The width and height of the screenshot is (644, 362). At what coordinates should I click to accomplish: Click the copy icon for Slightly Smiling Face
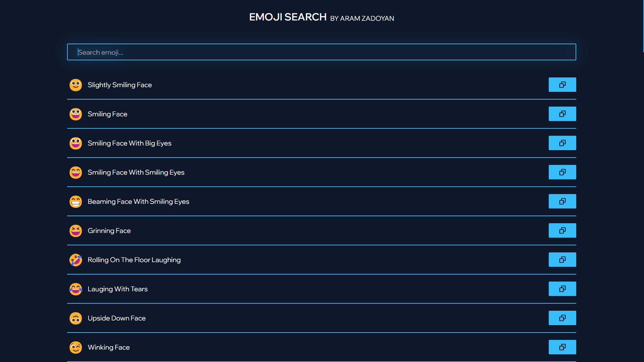coord(562,84)
